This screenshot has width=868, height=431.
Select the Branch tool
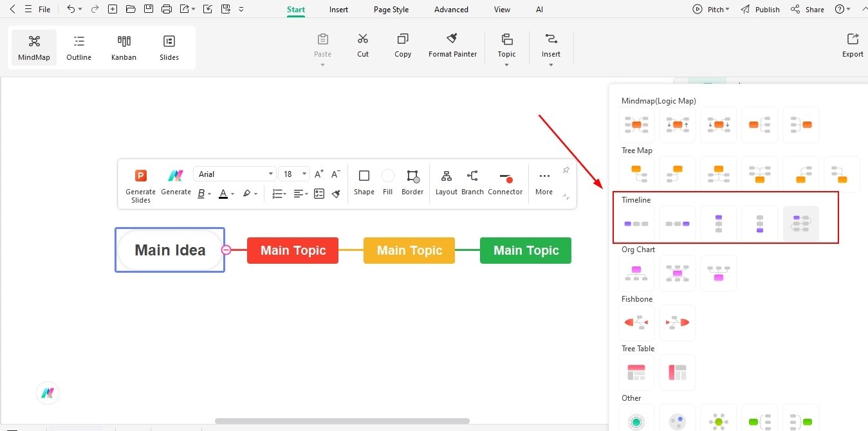(472, 183)
